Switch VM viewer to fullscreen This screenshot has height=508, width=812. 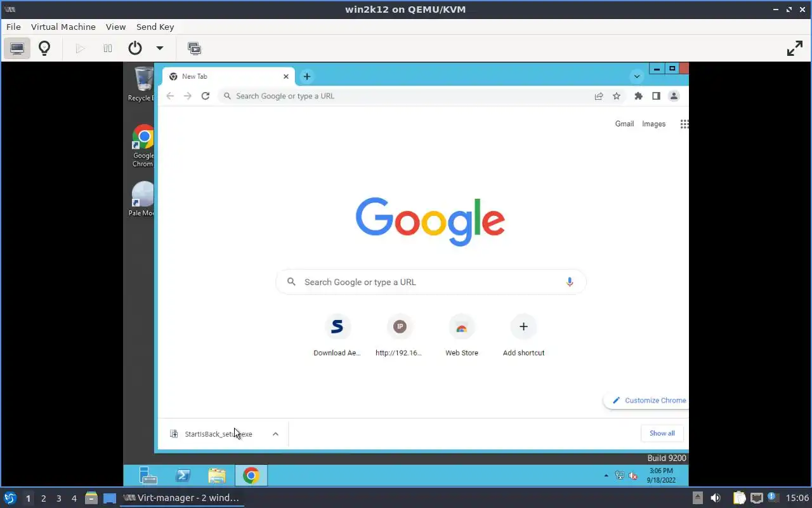[x=795, y=48]
